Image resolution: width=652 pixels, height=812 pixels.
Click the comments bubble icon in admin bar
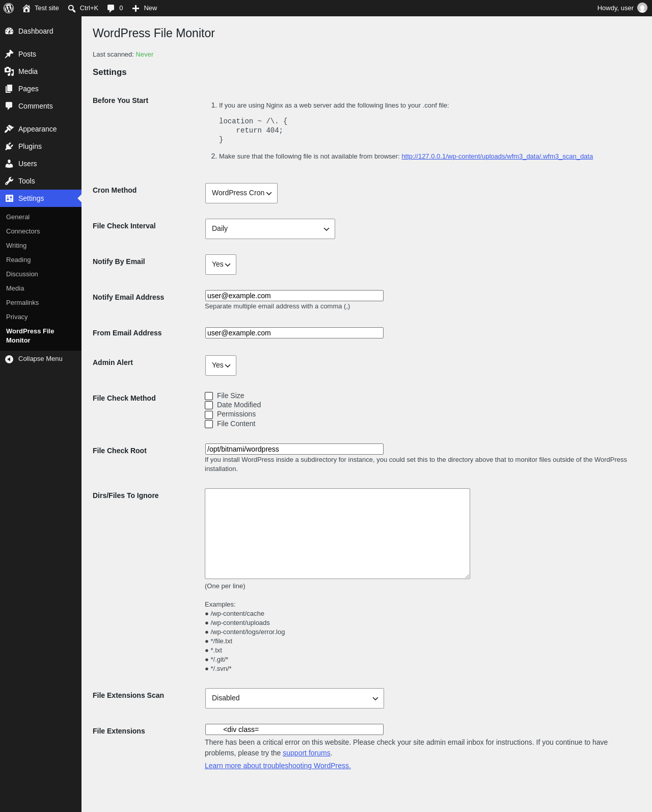111,8
